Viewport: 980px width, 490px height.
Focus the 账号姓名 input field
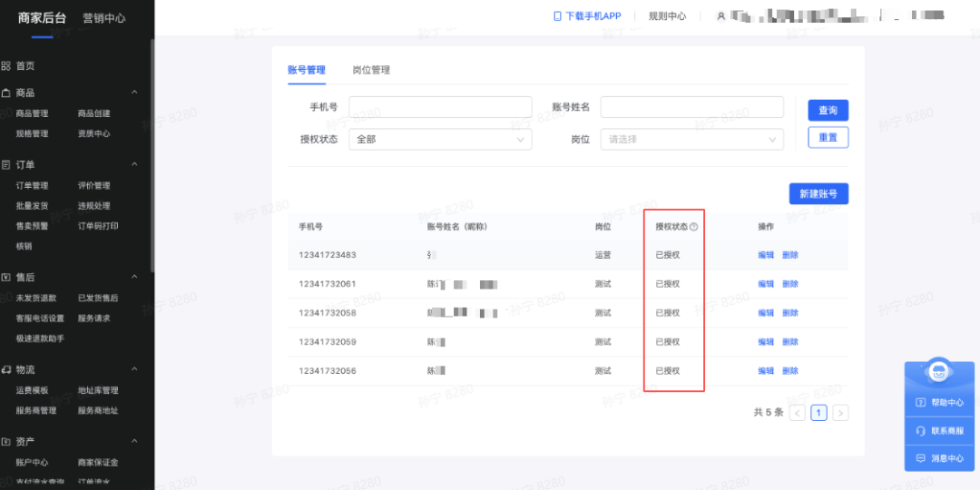(x=691, y=107)
